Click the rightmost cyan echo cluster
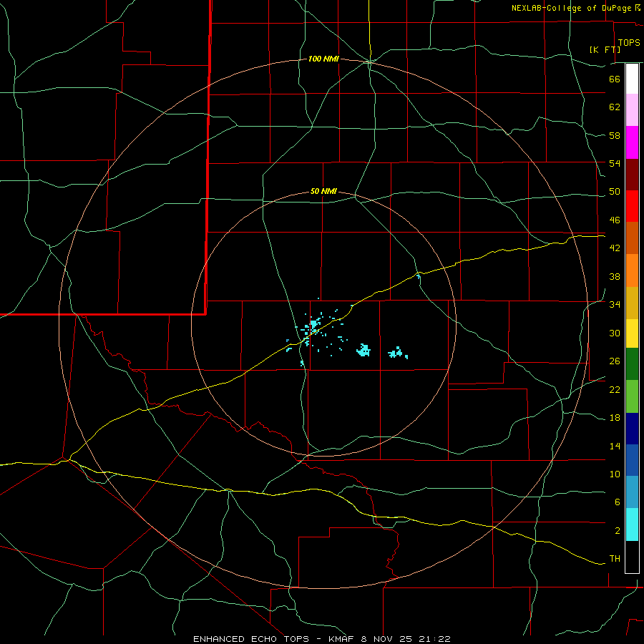 point(398,353)
